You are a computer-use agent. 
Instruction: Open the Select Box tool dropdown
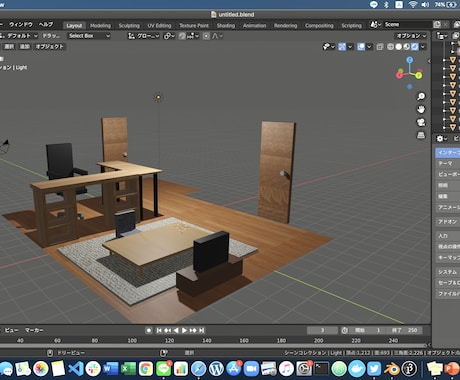pos(89,36)
